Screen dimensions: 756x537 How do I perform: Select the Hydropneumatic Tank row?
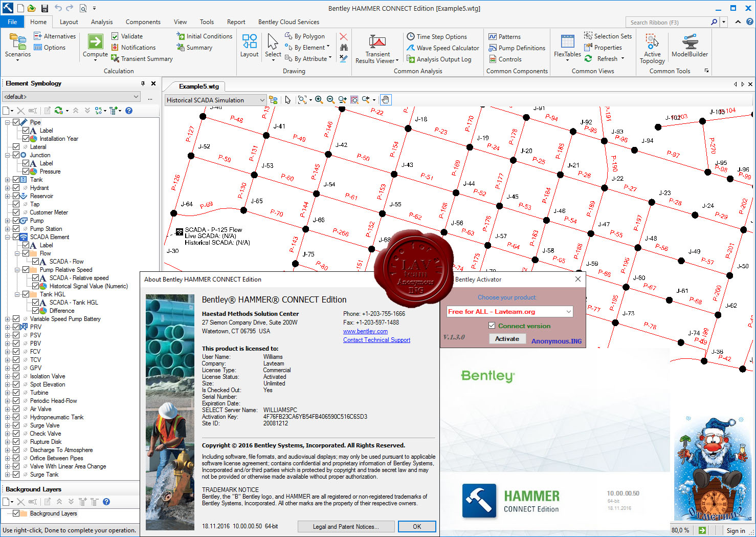[56, 417]
